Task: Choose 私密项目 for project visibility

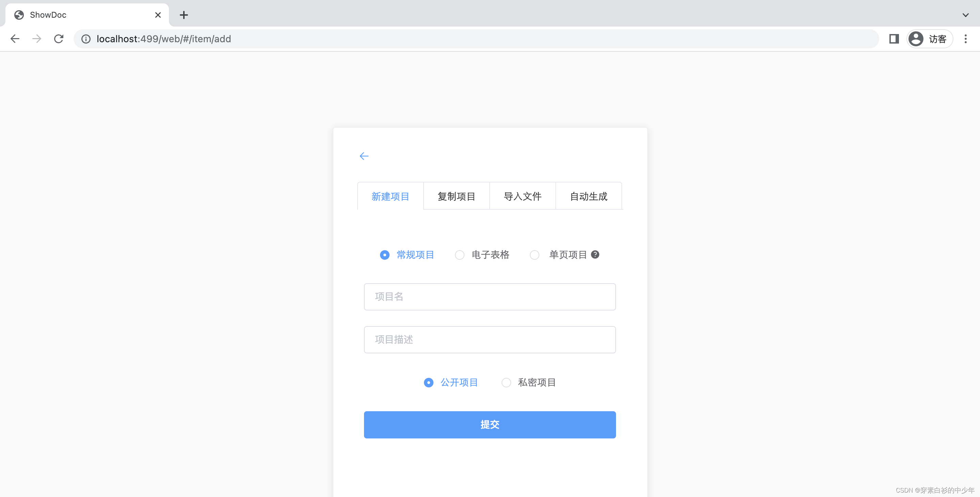Action: pos(506,383)
